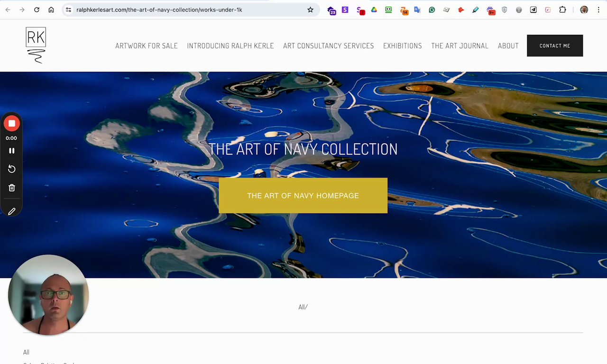Screen dimensions: 607x364
Task: Click The Art of Navy Homepage button
Action: (x=303, y=195)
